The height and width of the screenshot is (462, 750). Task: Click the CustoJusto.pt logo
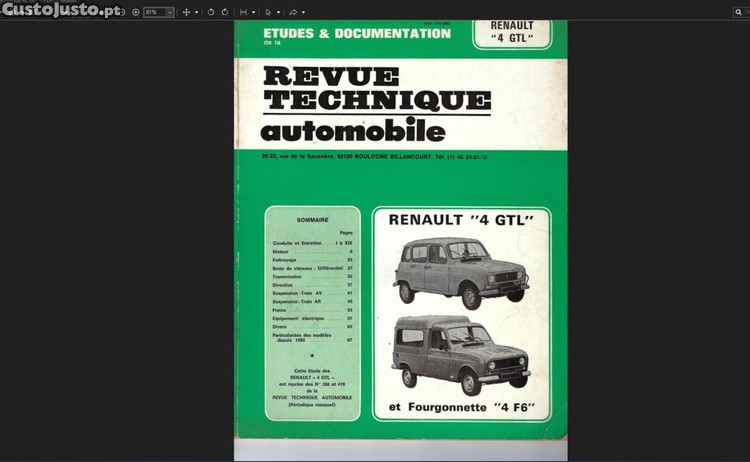(60, 11)
